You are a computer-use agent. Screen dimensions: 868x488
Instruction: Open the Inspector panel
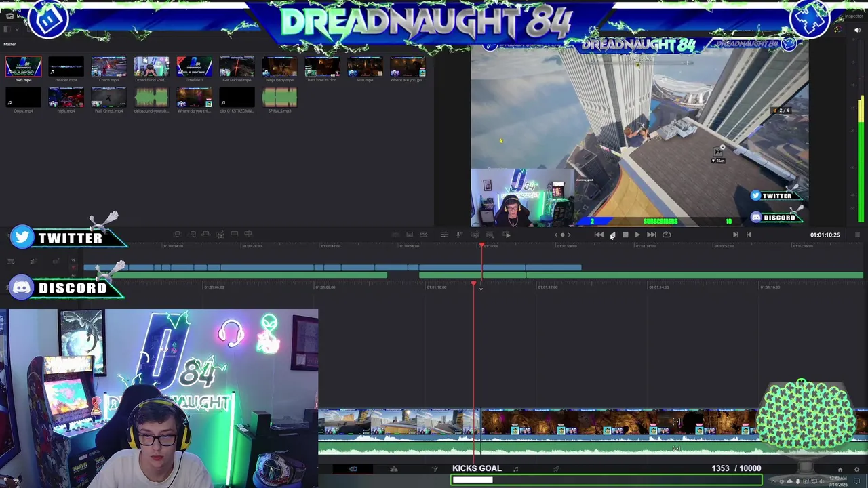point(853,16)
